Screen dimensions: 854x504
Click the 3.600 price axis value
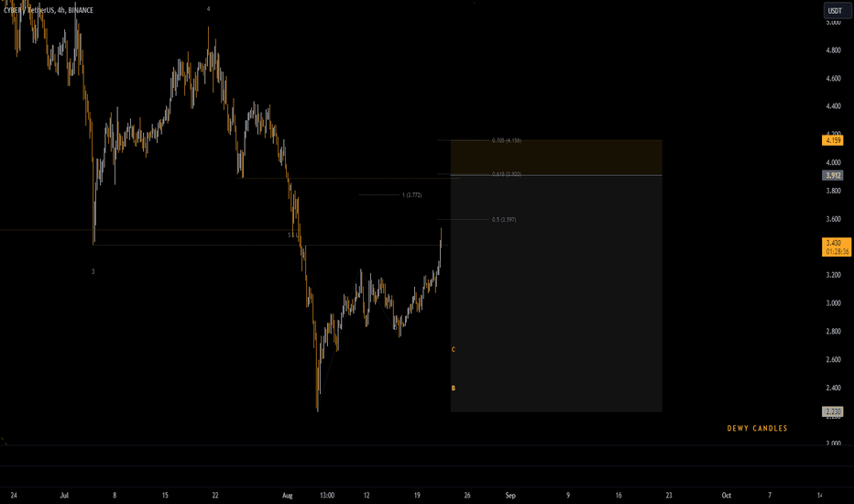tap(833, 219)
